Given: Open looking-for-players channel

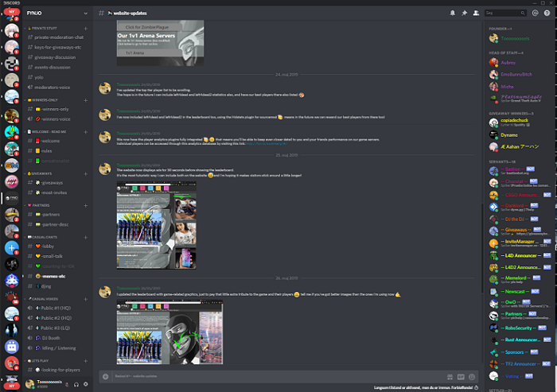Looking at the screenshot, I should (57, 370).
